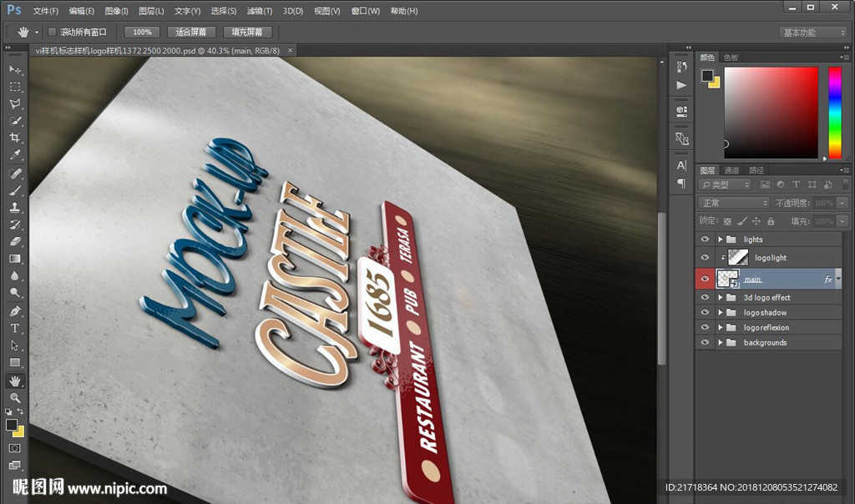The width and height of the screenshot is (855, 504).
Task: Select the Zoom magnifier tool
Action: (x=15, y=398)
